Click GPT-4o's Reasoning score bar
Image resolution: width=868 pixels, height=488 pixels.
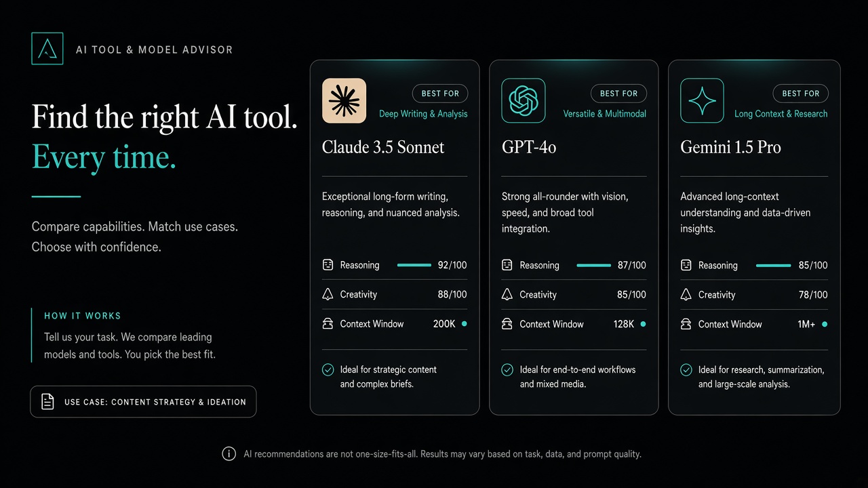click(593, 265)
